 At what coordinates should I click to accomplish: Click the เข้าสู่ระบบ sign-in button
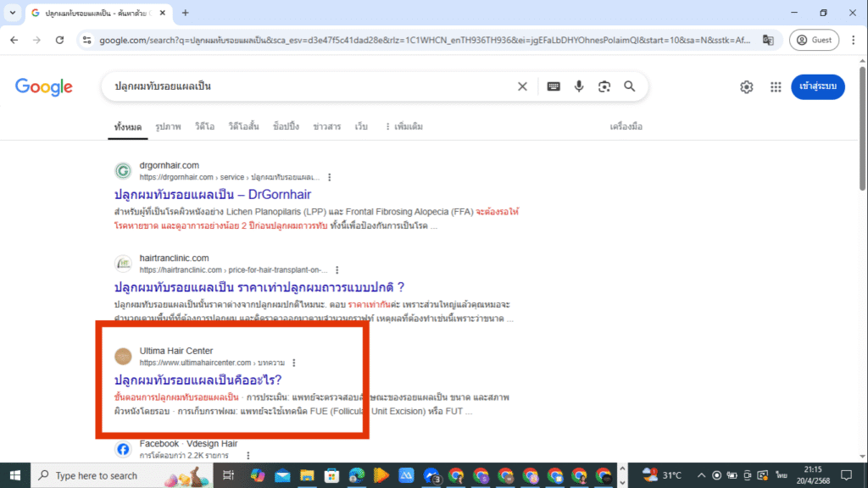817,86
